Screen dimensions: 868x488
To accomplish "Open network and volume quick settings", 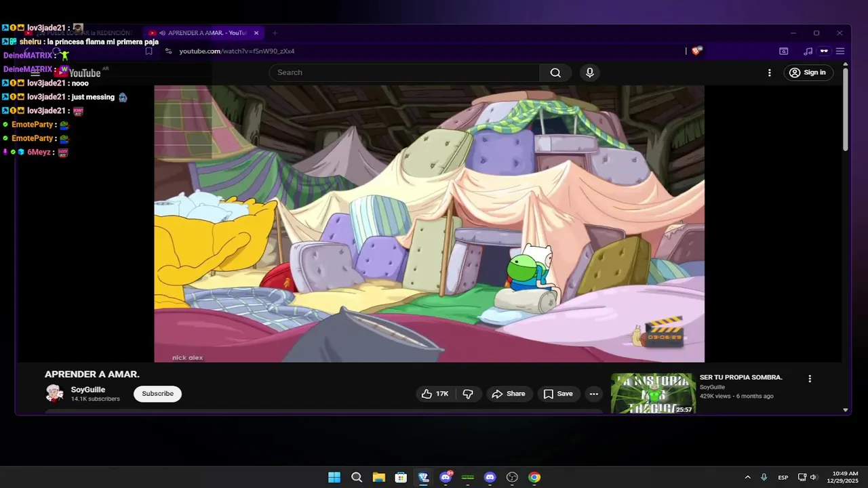I will pyautogui.click(x=808, y=477).
